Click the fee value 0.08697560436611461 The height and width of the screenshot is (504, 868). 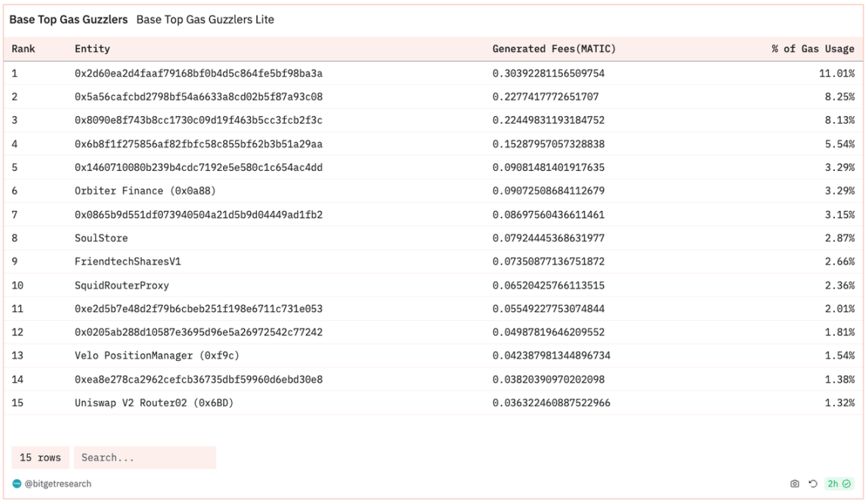[549, 215]
